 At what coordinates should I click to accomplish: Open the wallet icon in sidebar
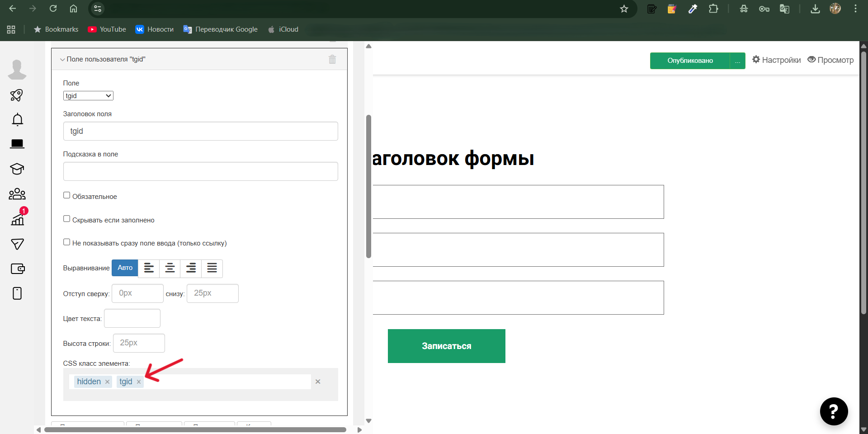coord(18,269)
